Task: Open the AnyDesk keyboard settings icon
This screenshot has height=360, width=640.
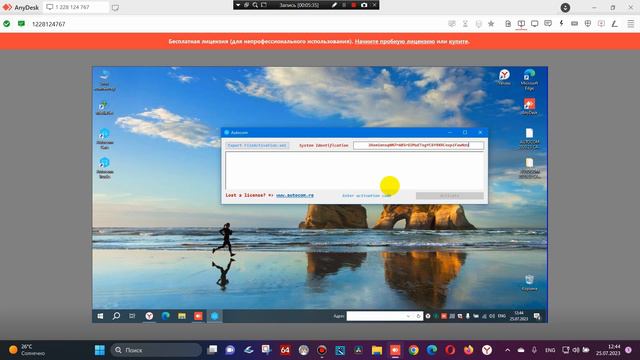Action: pyautogui.click(x=574, y=24)
